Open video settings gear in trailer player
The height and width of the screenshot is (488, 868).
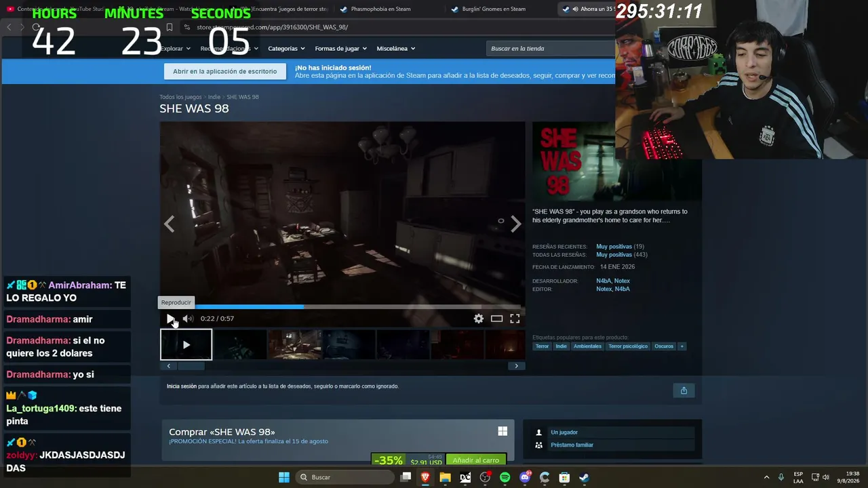479,319
